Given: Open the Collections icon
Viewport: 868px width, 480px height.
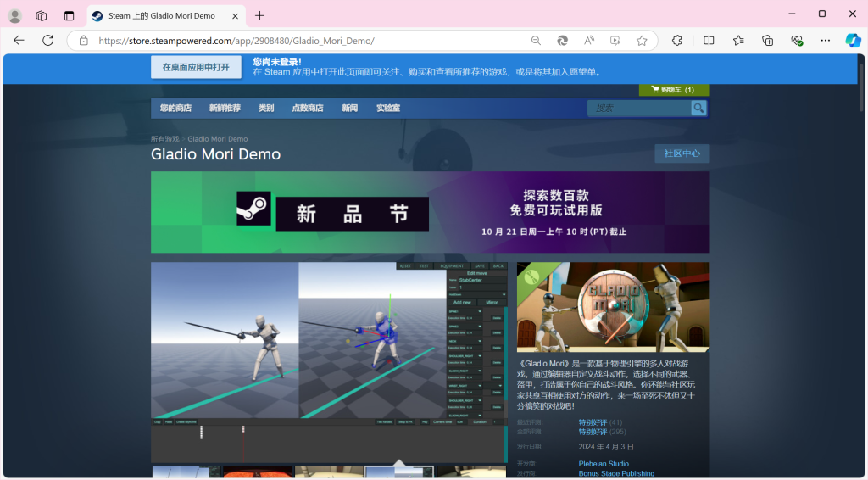Looking at the screenshot, I should click(x=768, y=41).
